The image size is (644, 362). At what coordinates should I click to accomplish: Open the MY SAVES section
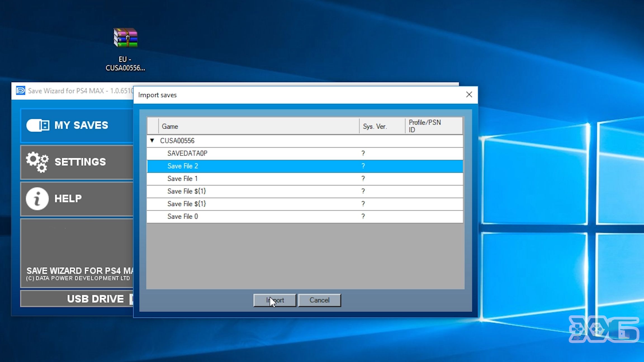point(77,125)
